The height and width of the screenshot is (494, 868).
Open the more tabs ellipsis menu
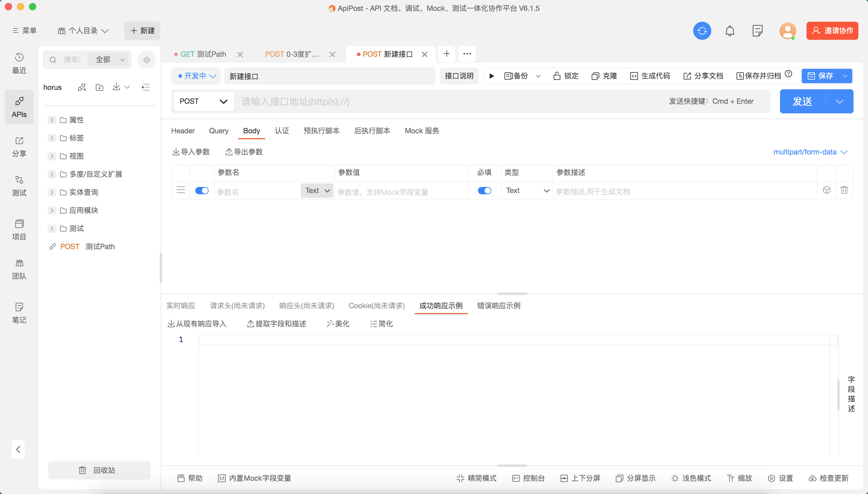[467, 54]
